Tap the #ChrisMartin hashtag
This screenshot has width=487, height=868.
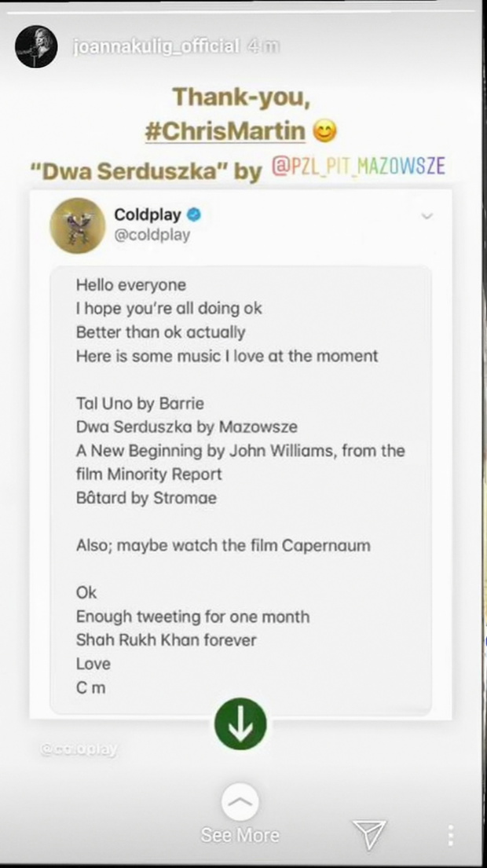tap(225, 130)
